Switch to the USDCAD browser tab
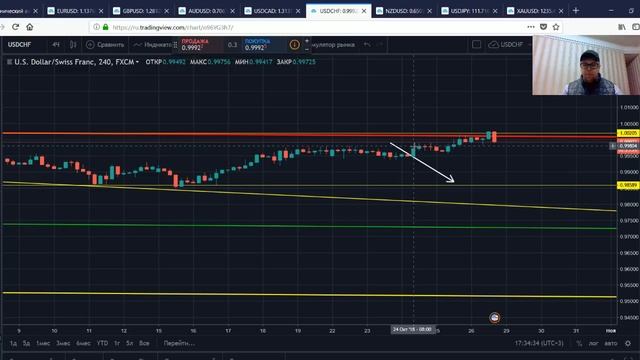 (273, 11)
